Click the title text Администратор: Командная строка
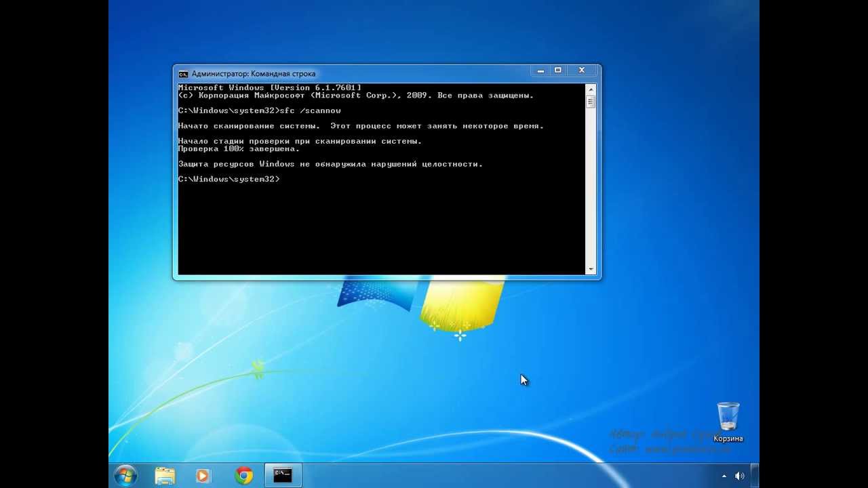Image resolution: width=868 pixels, height=488 pixels. (253, 74)
